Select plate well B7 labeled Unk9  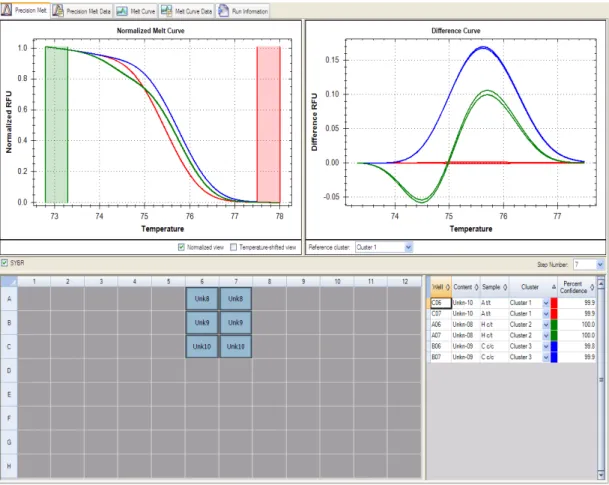235,323
